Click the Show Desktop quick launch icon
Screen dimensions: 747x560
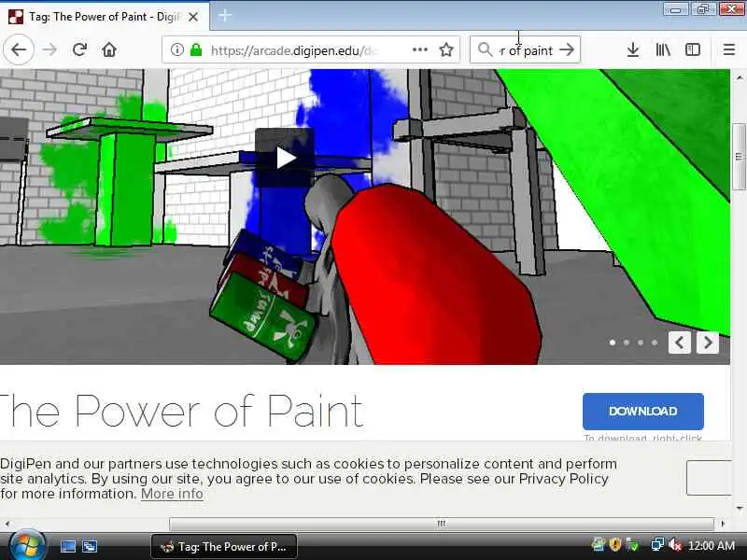(67, 546)
